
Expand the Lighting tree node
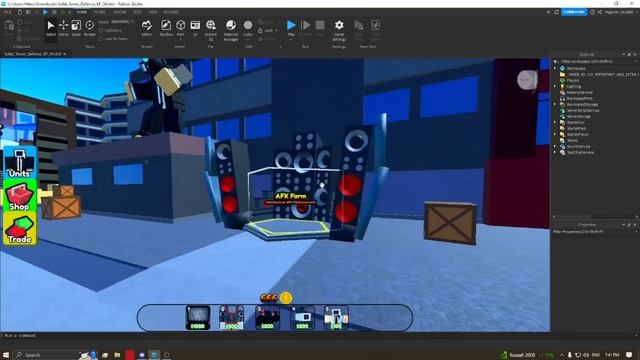tap(555, 87)
